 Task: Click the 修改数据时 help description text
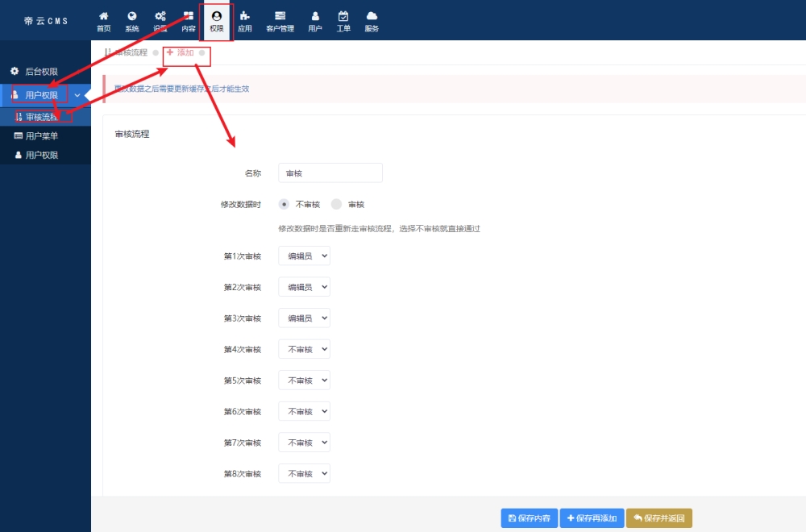point(380,229)
